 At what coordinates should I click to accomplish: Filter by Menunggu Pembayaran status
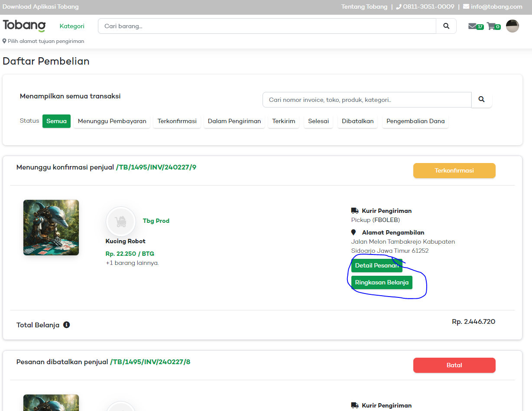coord(112,121)
